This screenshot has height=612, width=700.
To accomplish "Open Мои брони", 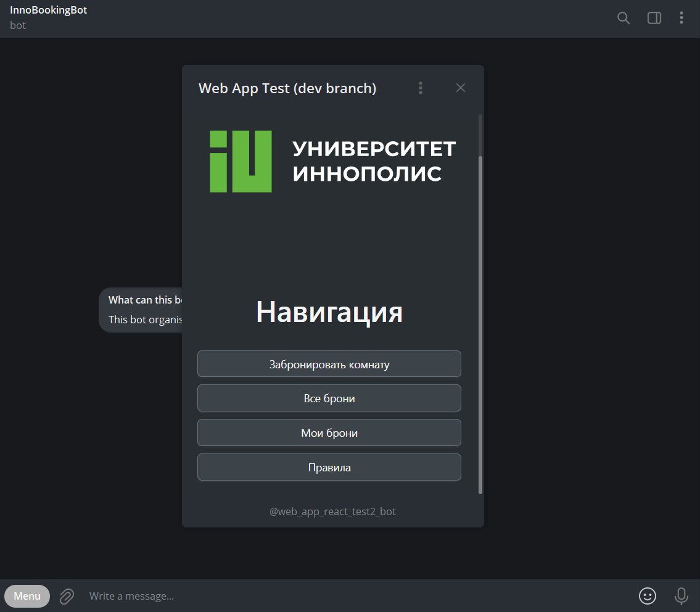I will coord(329,432).
